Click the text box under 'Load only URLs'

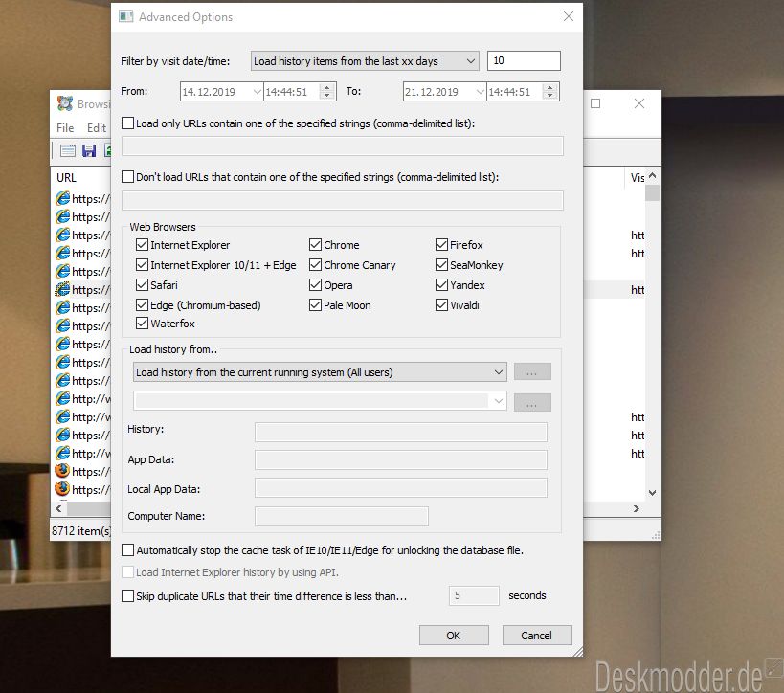(343, 146)
